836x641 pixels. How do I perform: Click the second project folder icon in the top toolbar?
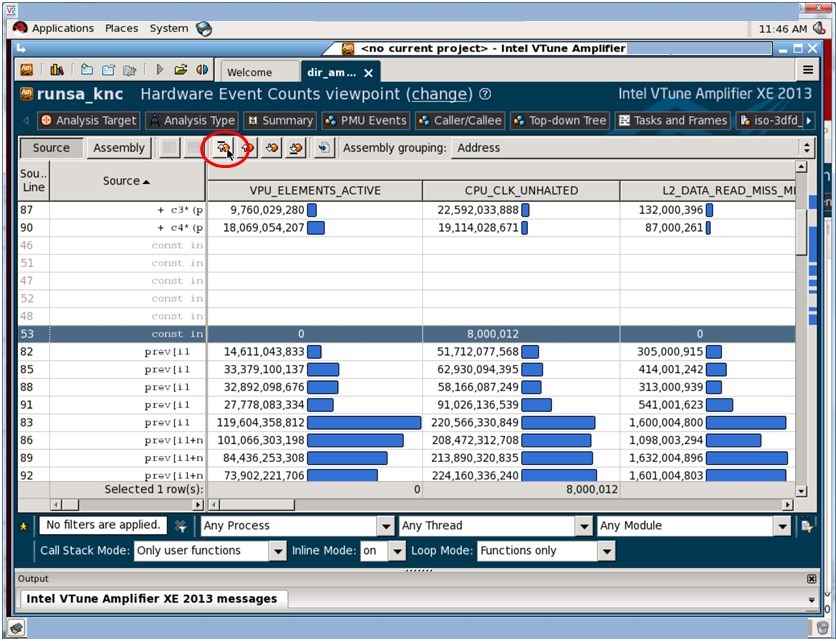click(108, 70)
